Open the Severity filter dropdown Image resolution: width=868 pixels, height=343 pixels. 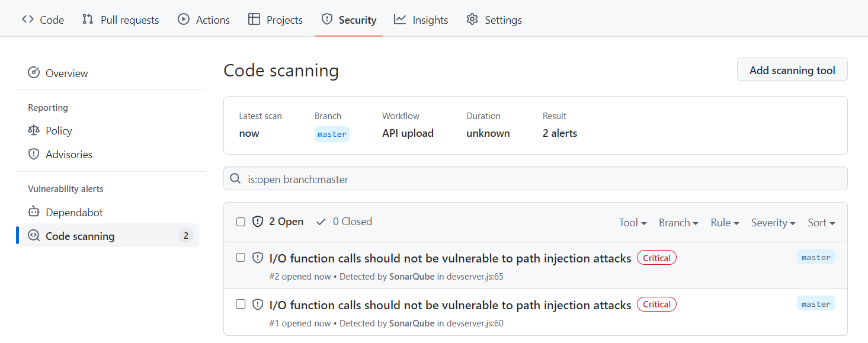[773, 222]
